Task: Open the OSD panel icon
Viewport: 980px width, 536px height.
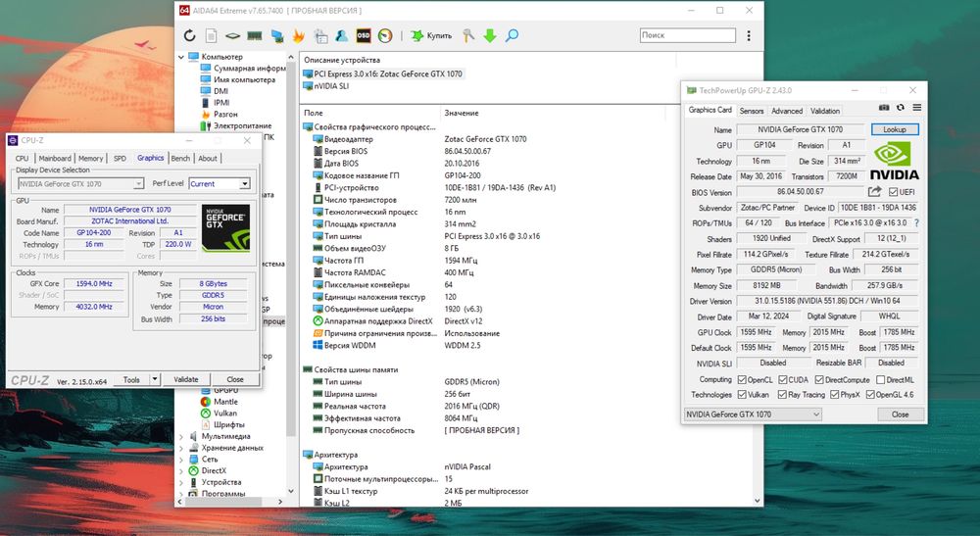Action: (x=364, y=35)
